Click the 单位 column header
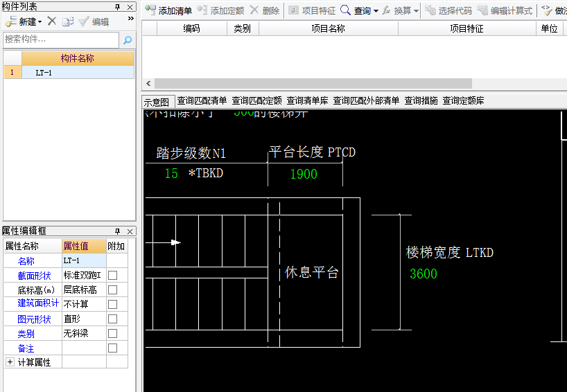Viewport: 567px width, 392px height. point(549,28)
